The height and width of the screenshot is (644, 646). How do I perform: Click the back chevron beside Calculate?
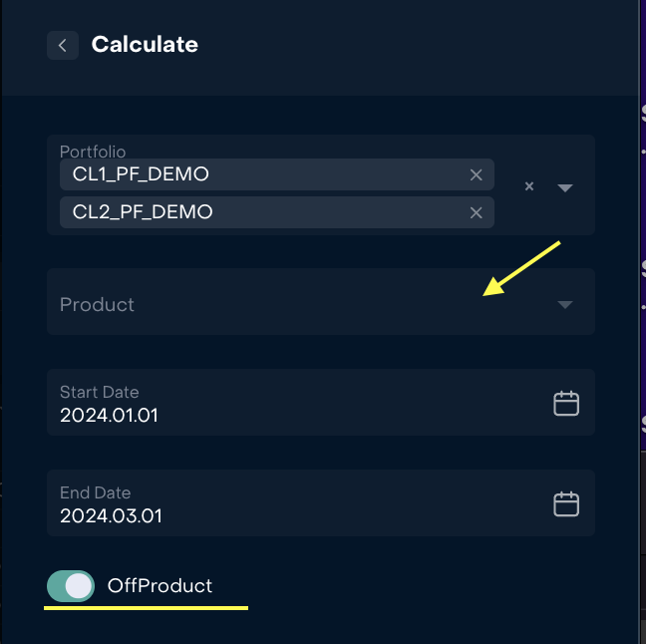(63, 45)
